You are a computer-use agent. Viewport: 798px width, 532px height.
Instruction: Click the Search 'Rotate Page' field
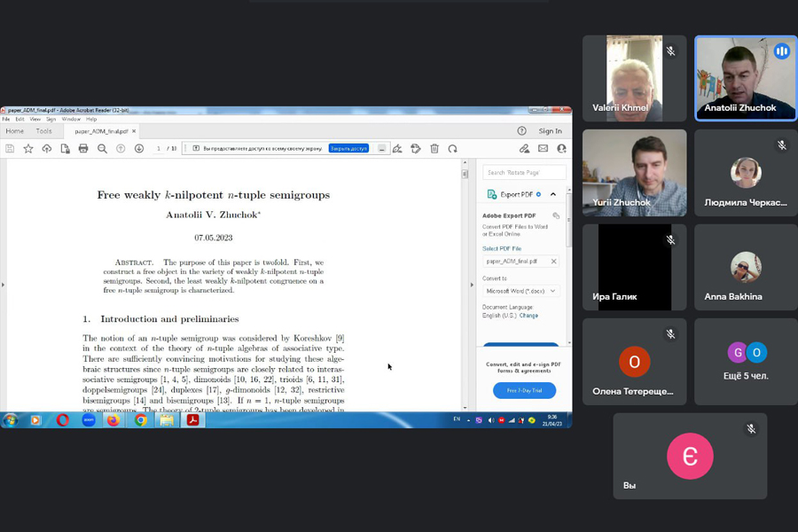pos(524,173)
